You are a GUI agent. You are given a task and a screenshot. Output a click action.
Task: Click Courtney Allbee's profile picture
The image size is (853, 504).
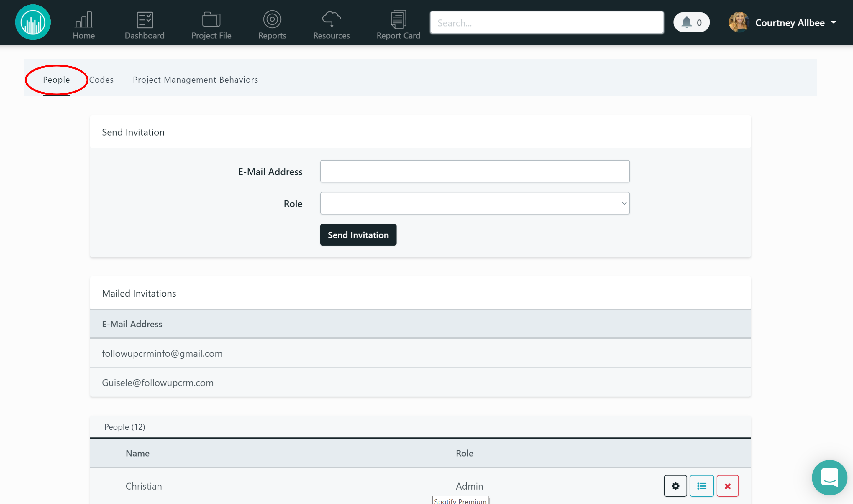coord(739,22)
